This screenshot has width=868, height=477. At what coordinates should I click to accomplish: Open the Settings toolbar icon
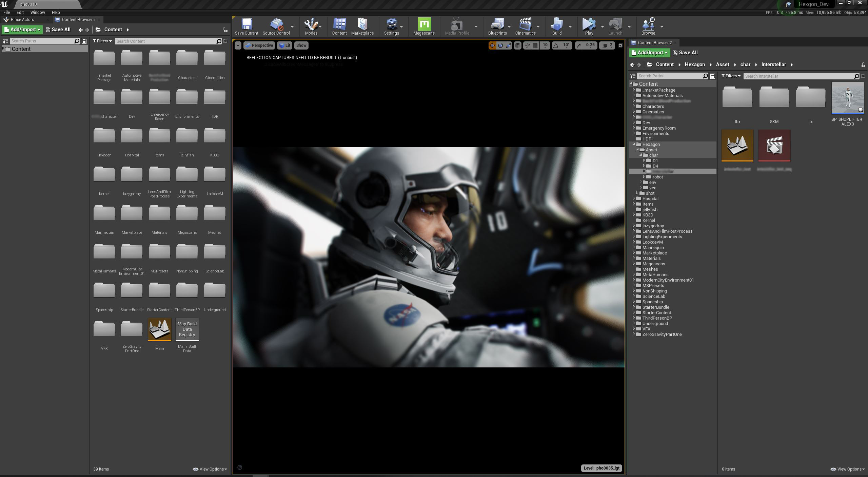point(391,26)
